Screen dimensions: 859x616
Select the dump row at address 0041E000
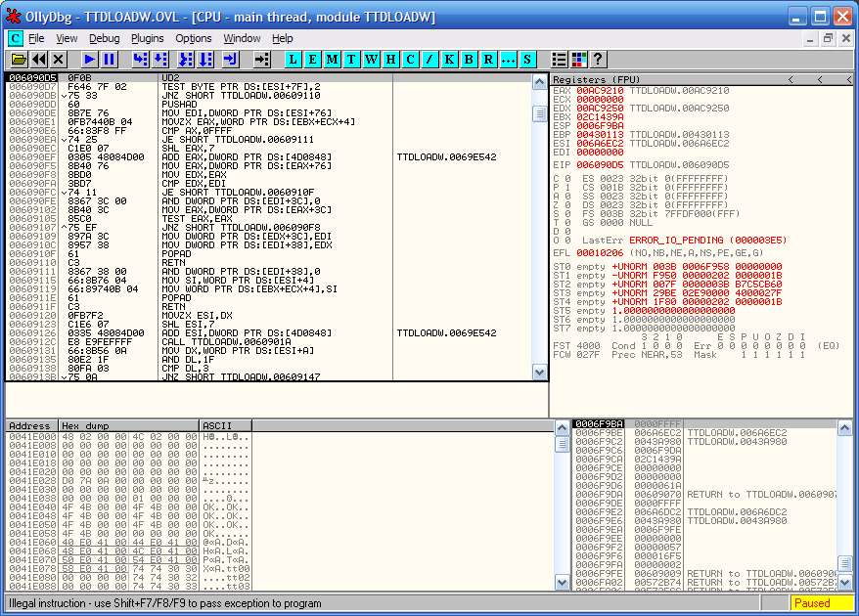129,437
